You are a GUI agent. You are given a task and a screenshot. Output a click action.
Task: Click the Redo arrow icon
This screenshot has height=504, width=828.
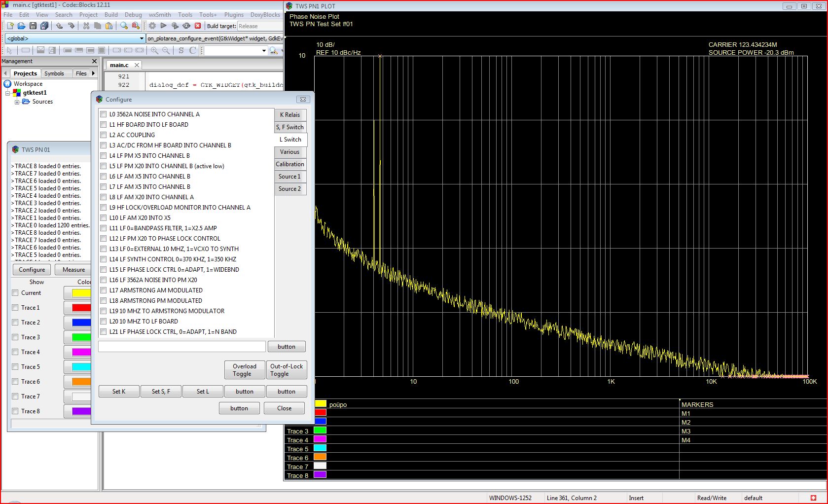[71, 26]
